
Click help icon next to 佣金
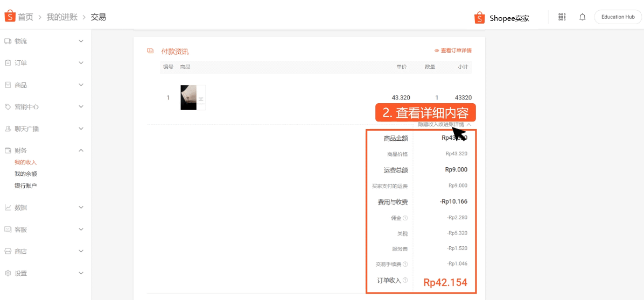click(405, 218)
